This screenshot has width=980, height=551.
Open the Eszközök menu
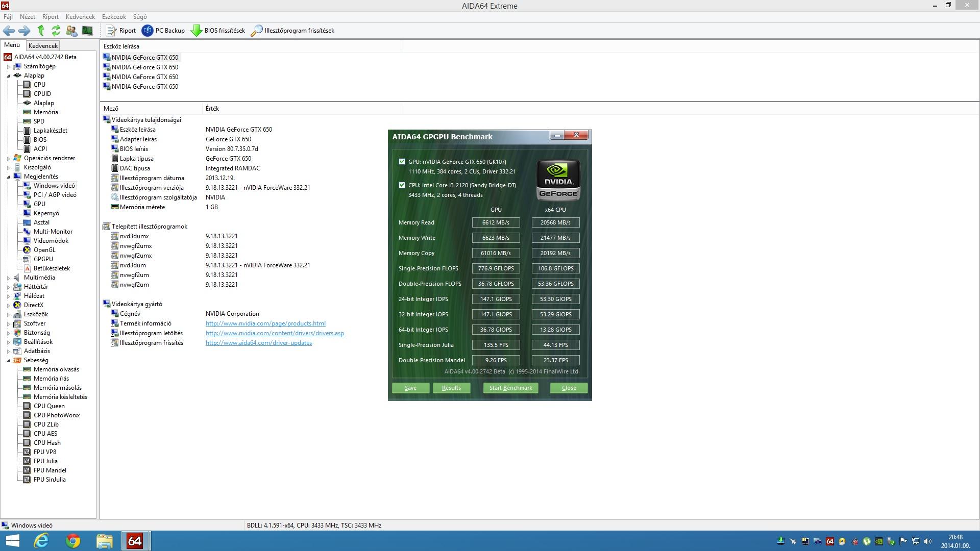pyautogui.click(x=114, y=17)
